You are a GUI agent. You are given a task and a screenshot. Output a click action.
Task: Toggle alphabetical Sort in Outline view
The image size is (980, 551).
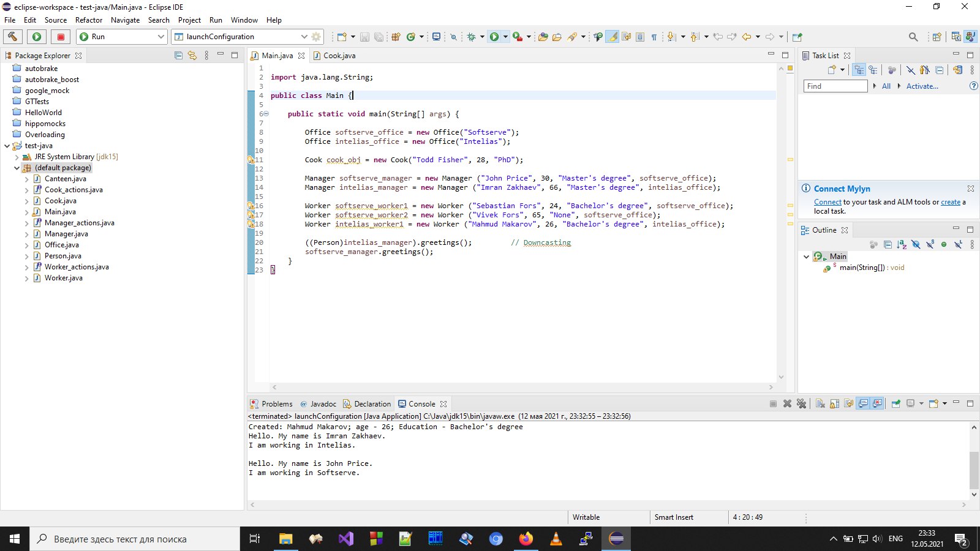click(902, 244)
